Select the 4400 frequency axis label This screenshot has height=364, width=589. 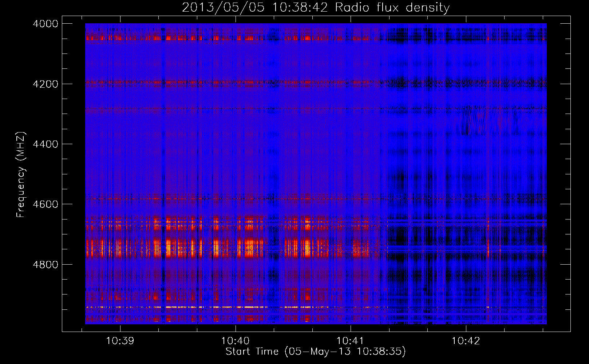coord(46,144)
